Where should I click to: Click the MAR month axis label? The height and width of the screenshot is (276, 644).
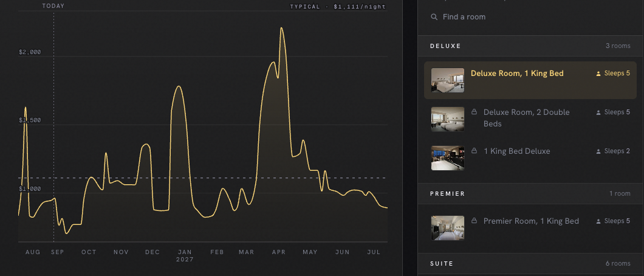(247, 252)
